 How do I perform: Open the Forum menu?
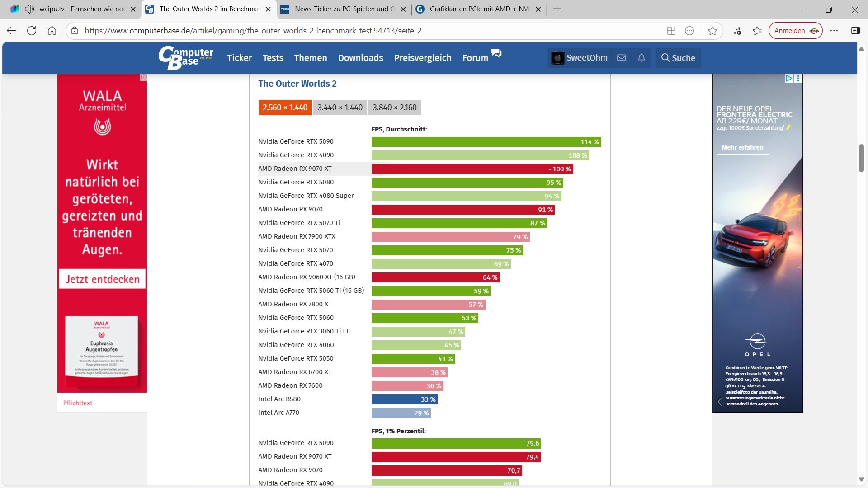pos(475,58)
